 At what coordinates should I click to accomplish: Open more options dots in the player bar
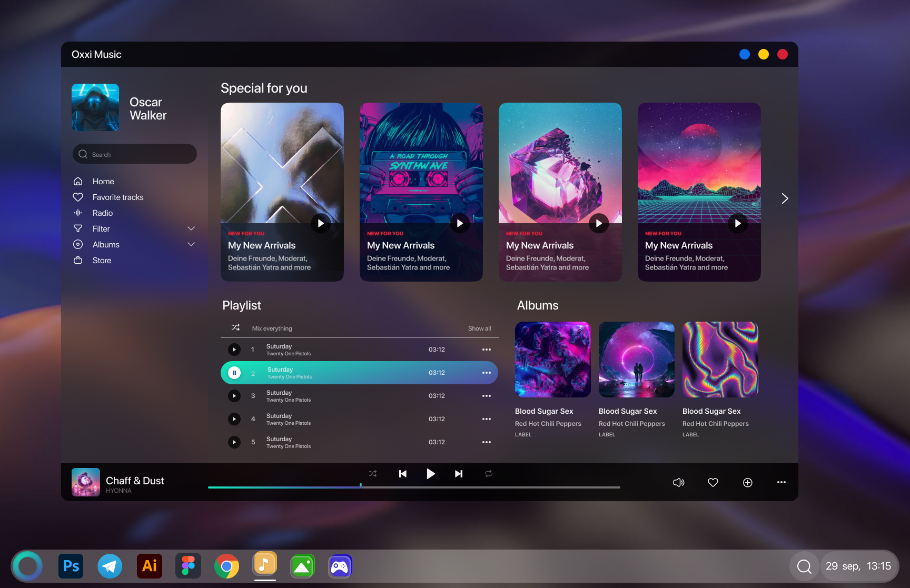click(782, 482)
